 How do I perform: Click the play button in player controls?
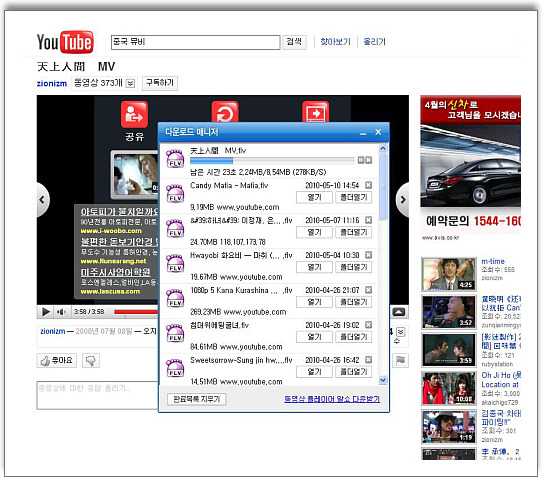[x=45, y=312]
